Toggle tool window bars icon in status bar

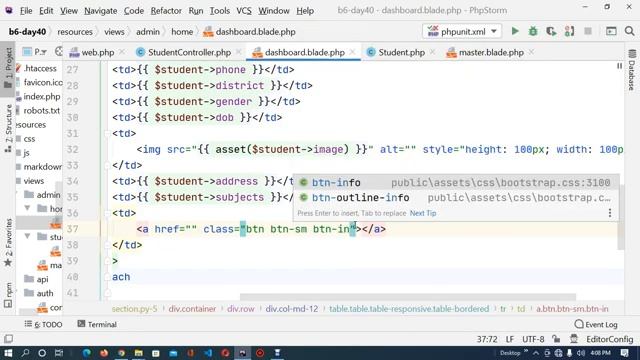click(x=8, y=339)
